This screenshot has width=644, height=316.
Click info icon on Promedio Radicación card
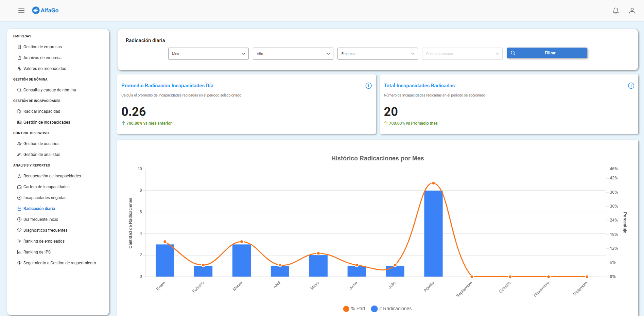[x=368, y=86]
